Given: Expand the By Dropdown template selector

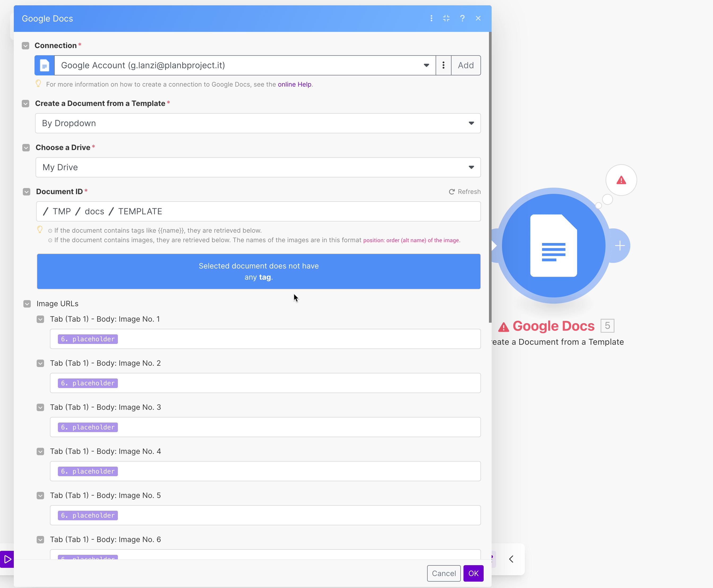Looking at the screenshot, I should click(258, 123).
